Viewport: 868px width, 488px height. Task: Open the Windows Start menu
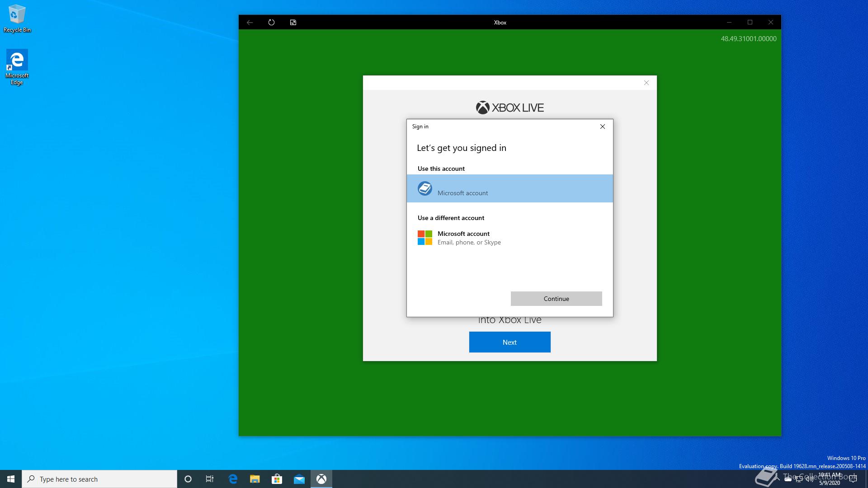pyautogui.click(x=11, y=479)
